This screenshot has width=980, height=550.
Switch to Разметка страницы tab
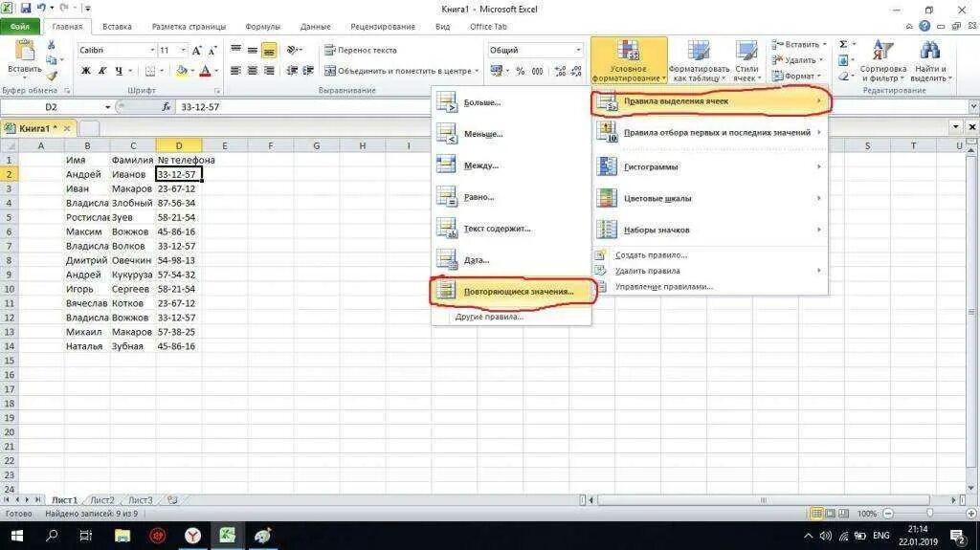(189, 27)
